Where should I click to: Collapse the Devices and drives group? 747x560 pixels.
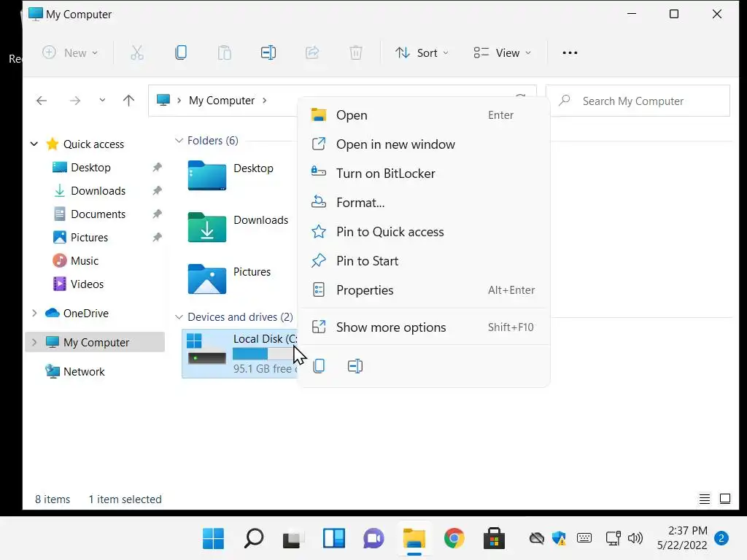pos(179,316)
